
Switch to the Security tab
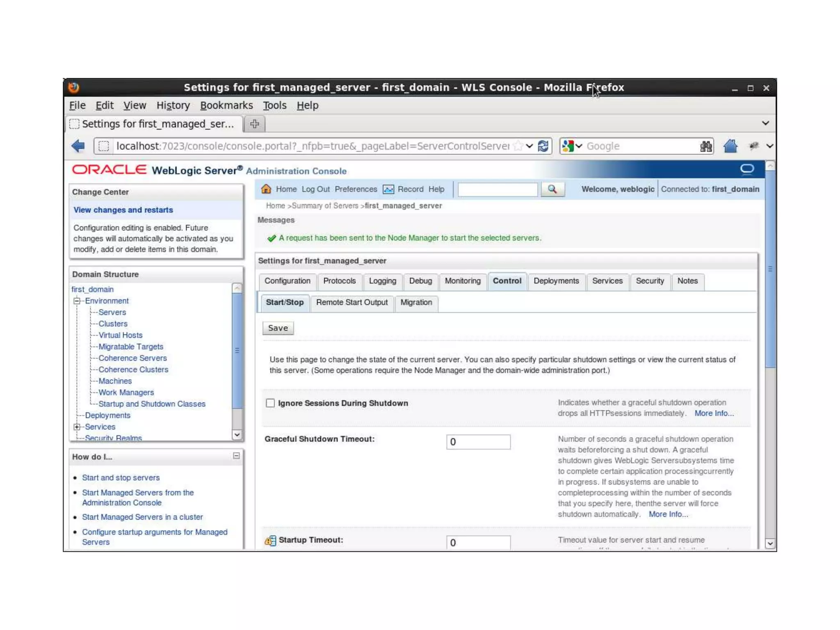[x=650, y=281]
